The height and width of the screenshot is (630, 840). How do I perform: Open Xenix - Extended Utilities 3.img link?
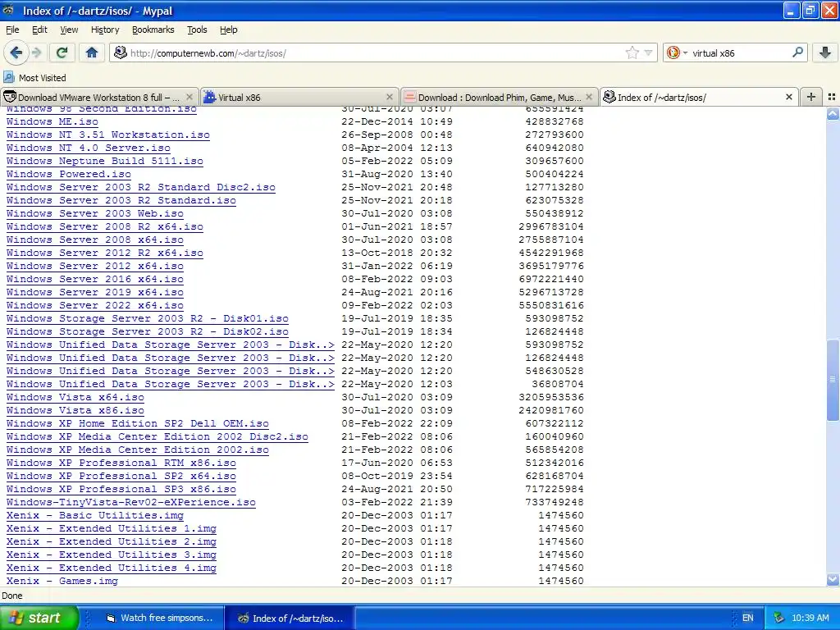[x=112, y=555]
